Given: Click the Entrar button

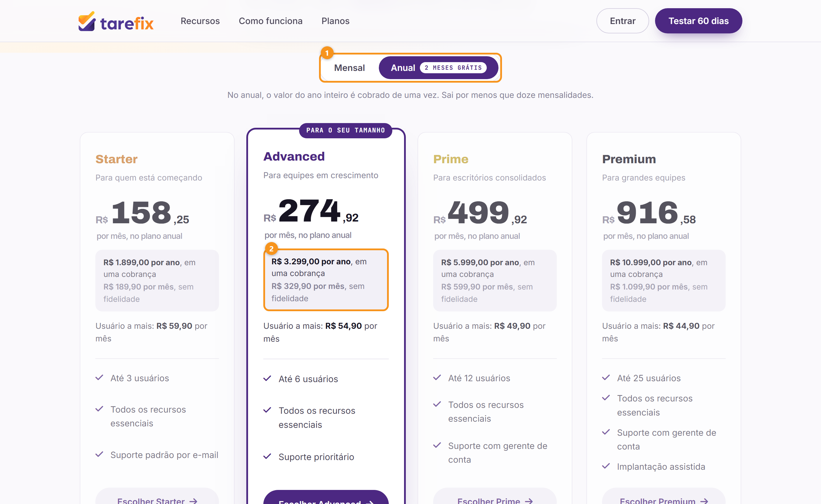Looking at the screenshot, I should click(x=622, y=21).
